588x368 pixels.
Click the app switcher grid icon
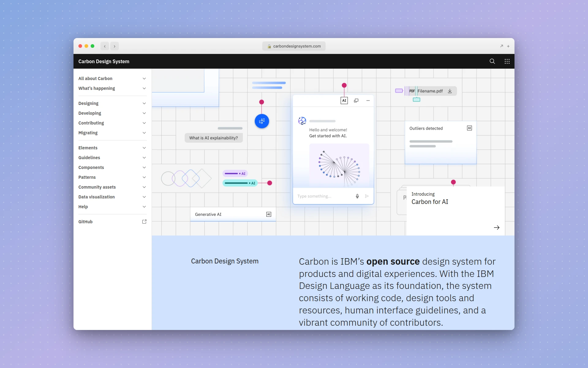(x=507, y=61)
